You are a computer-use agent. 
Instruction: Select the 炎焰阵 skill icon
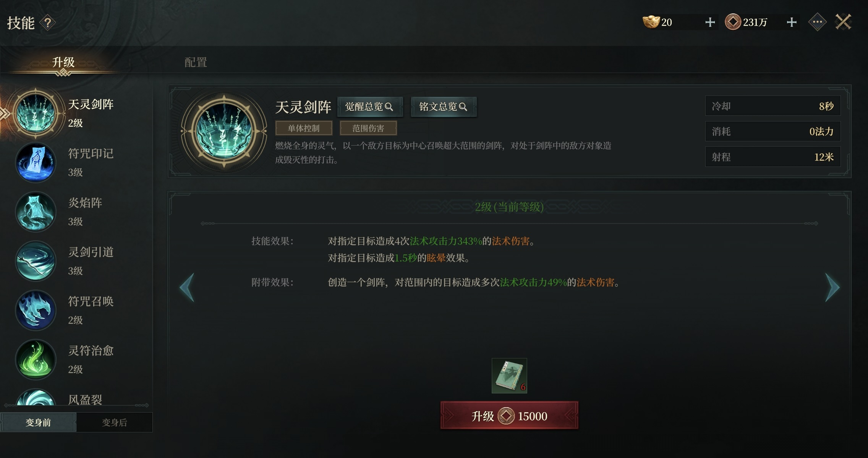36,212
